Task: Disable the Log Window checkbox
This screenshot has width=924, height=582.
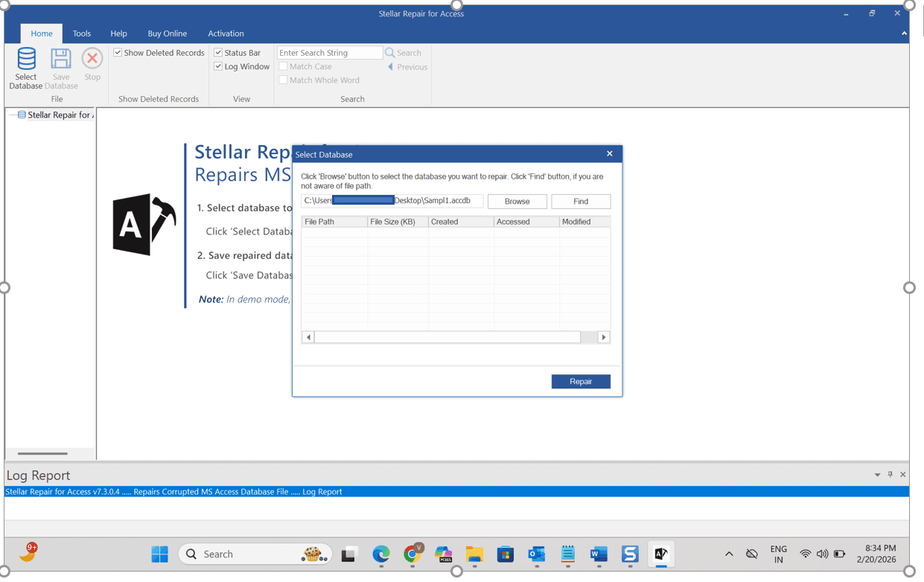Action: click(218, 67)
